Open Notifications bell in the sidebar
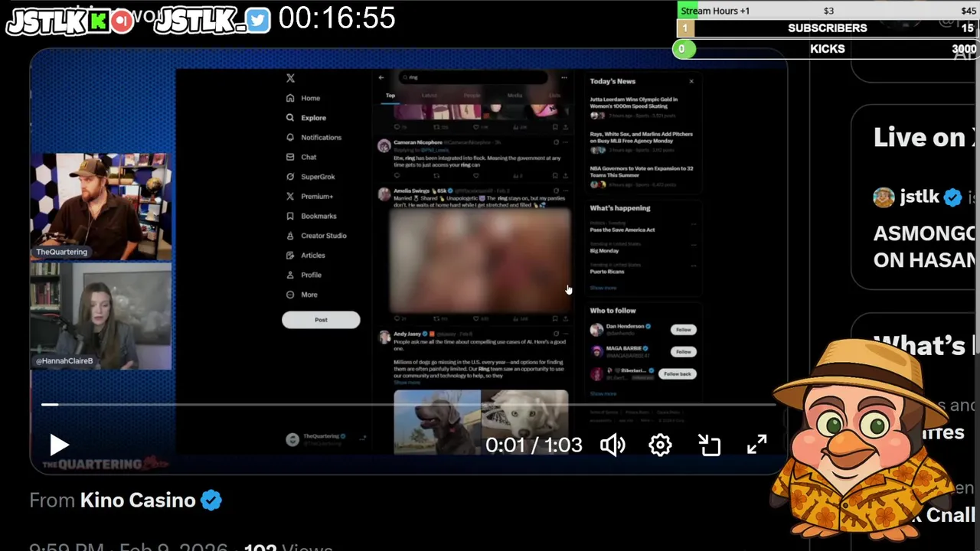Screen dimensions: 980x551 click(x=313, y=138)
